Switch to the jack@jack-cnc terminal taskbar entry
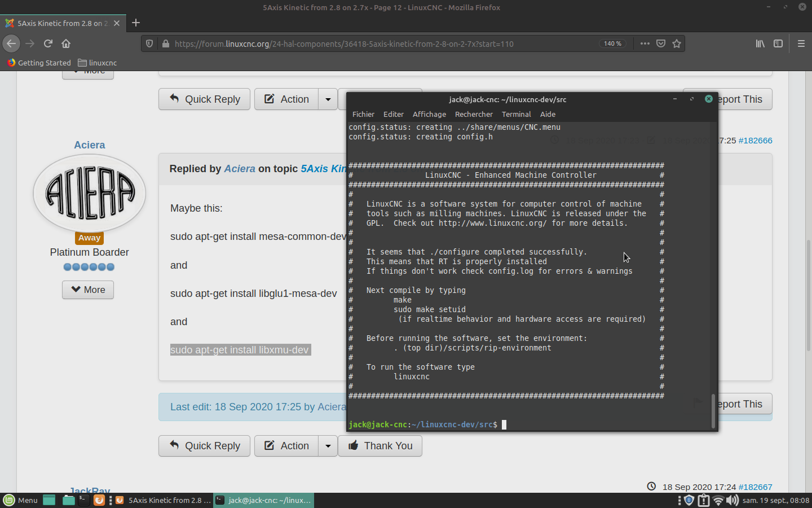This screenshot has height=508, width=812. [x=263, y=500]
